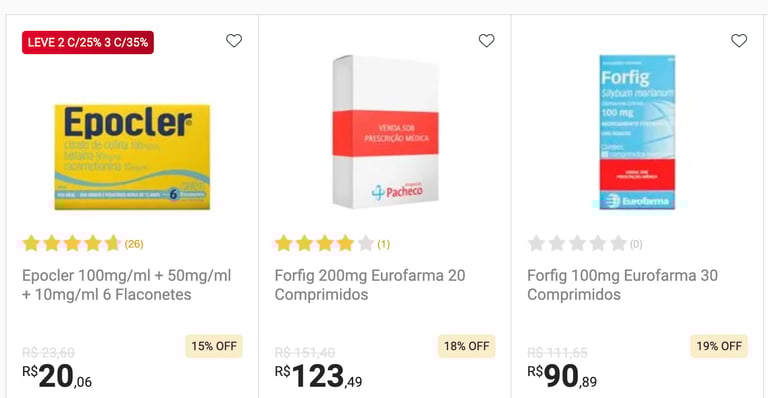Click heart icon on Forfig 100mg card

739,41
